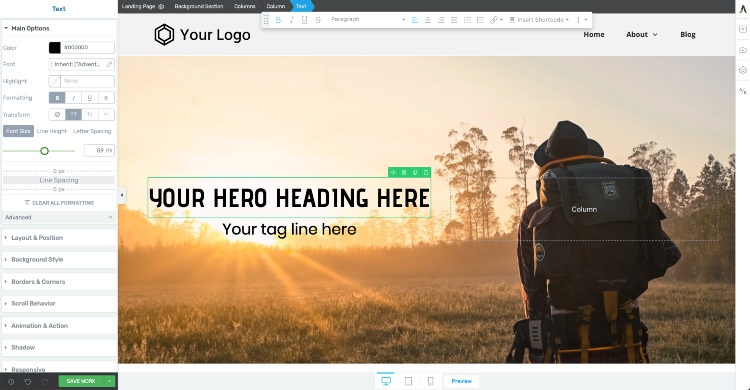The image size is (750, 390).
Task: Toggle Bold in the floating text toolbar
Action: pos(278,20)
